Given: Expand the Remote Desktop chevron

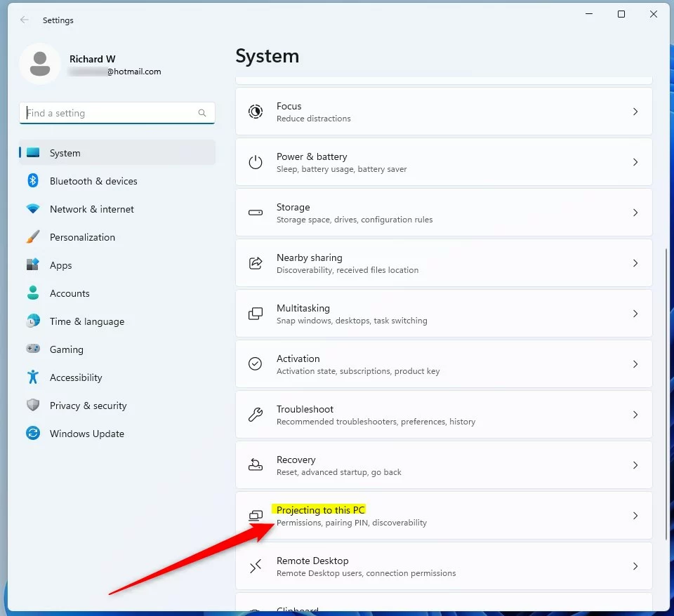Looking at the screenshot, I should coord(635,566).
